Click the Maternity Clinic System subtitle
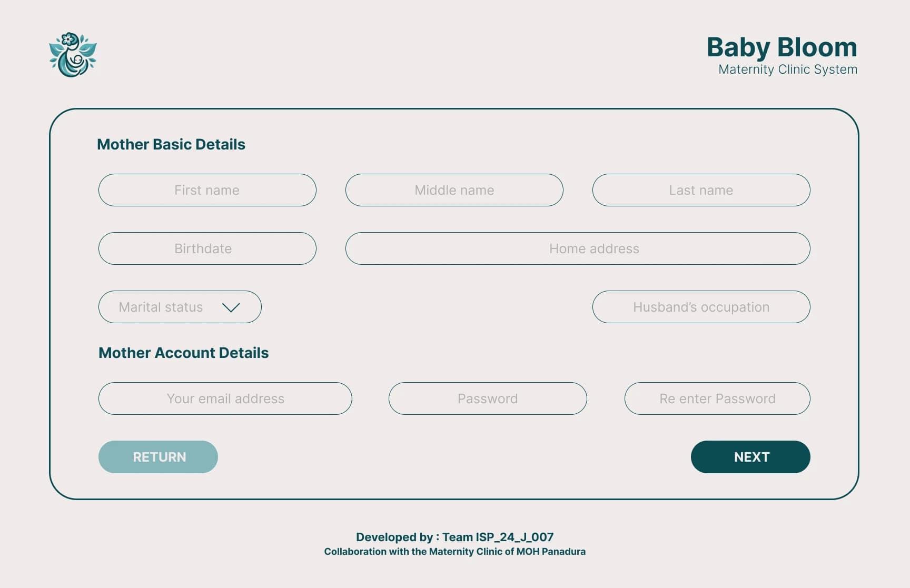This screenshot has height=588, width=910. 788,69
